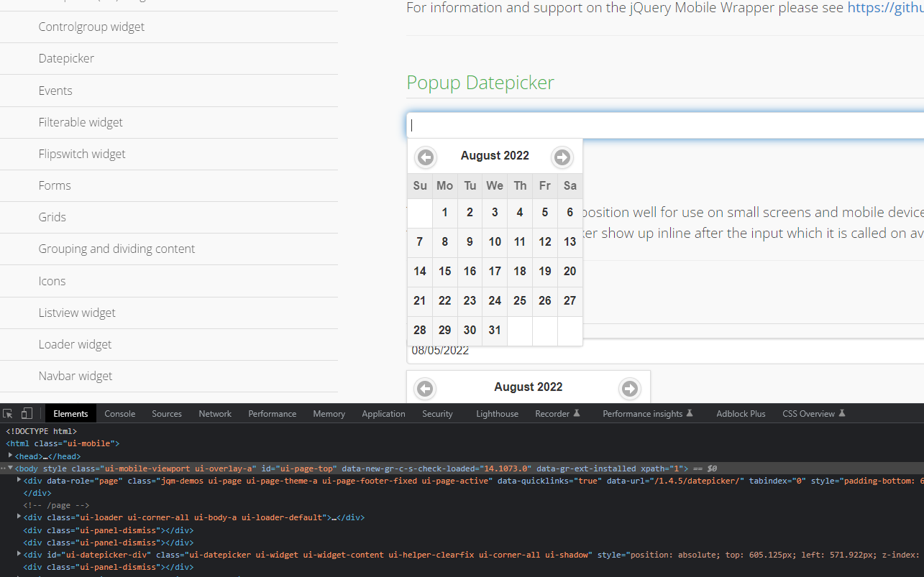The width and height of the screenshot is (924, 577).
Task: Select August 20 in popup calendar
Action: pyautogui.click(x=570, y=272)
